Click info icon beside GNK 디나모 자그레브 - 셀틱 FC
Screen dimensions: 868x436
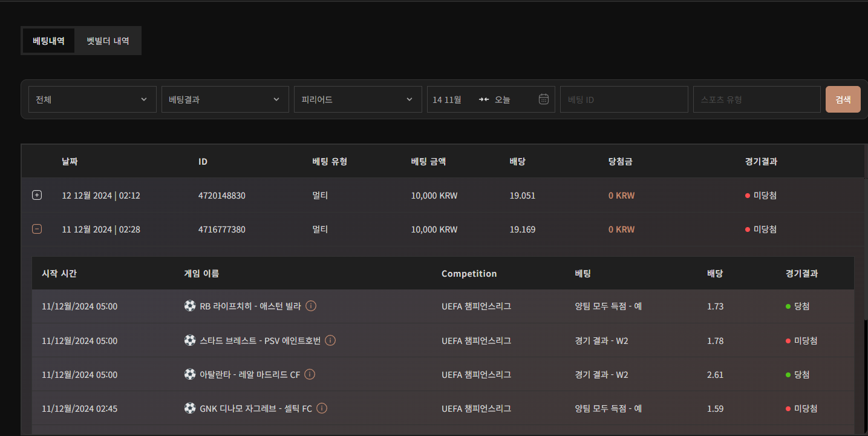tap(322, 408)
